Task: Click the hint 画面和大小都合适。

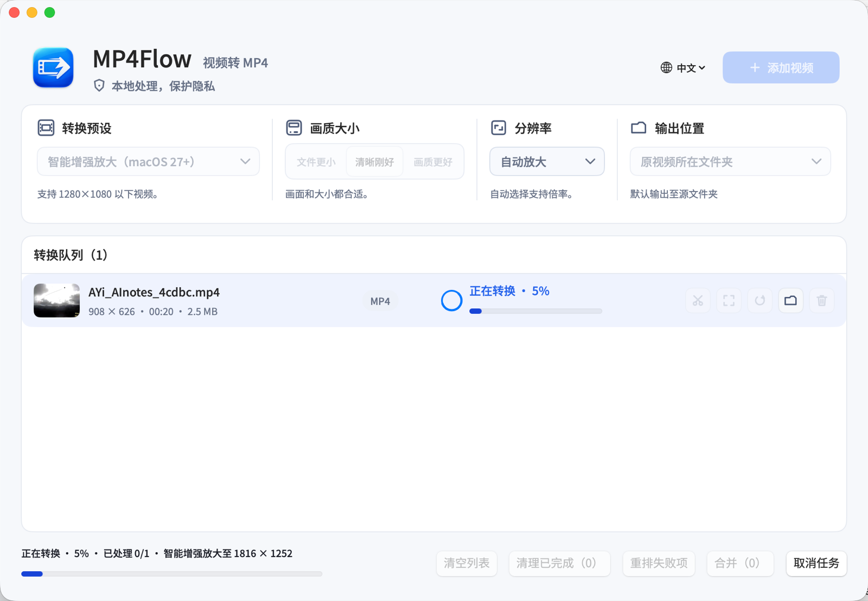Action: pos(327,194)
